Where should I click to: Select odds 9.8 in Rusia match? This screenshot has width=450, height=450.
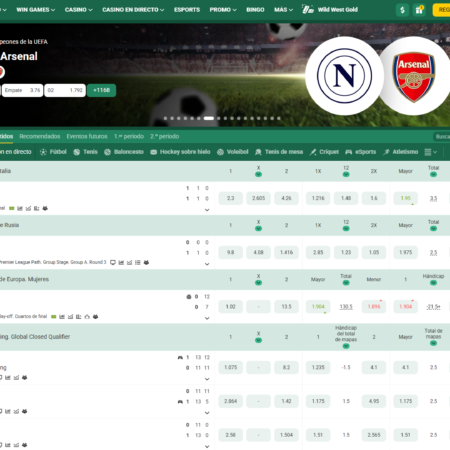[x=230, y=252]
